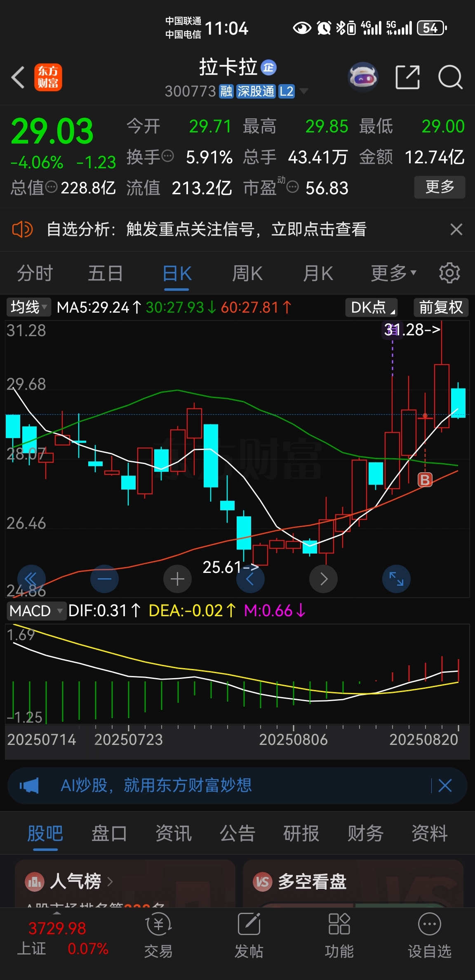Switch to 公告 tab

(237, 833)
